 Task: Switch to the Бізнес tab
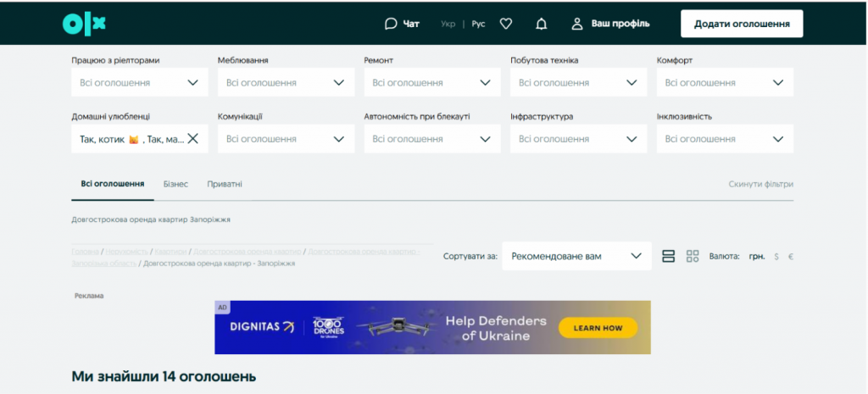tap(175, 184)
